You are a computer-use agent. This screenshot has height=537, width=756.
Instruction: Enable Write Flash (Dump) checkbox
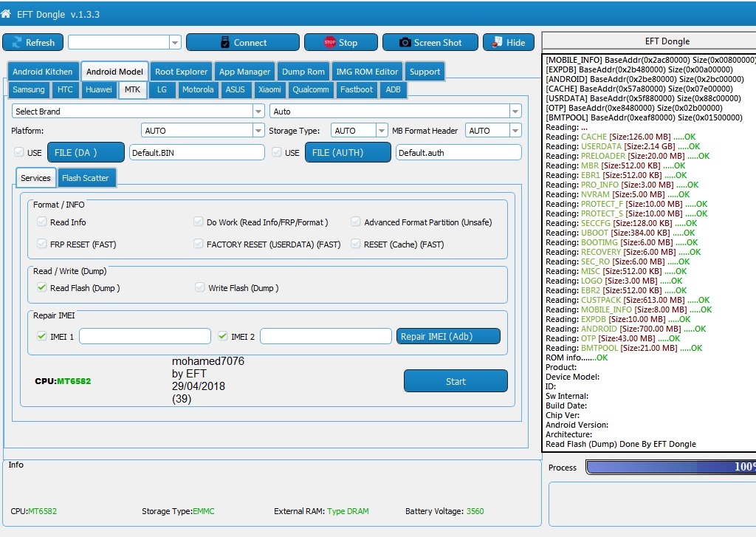(x=199, y=287)
